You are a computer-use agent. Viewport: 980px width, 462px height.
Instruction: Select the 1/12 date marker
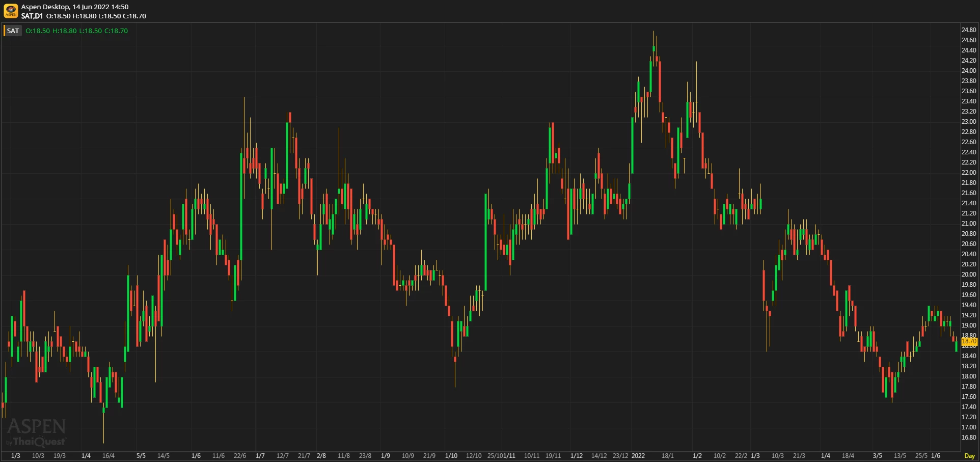tap(577, 456)
